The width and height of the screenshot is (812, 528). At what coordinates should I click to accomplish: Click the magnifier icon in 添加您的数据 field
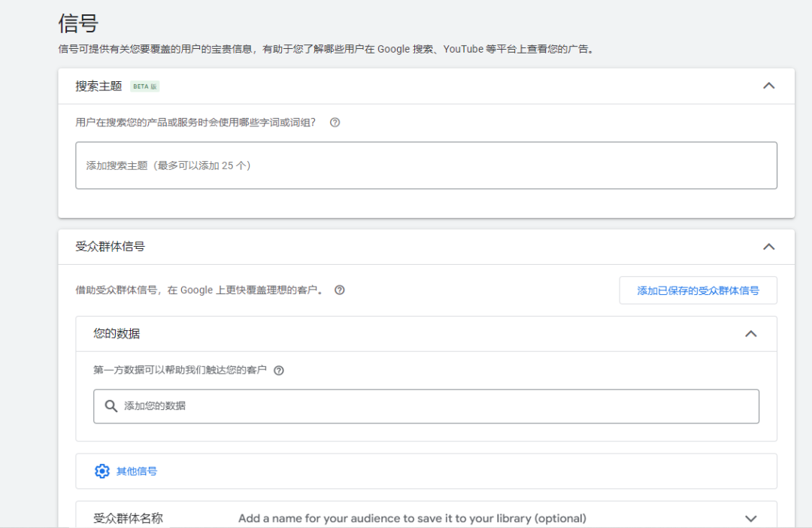pos(111,405)
